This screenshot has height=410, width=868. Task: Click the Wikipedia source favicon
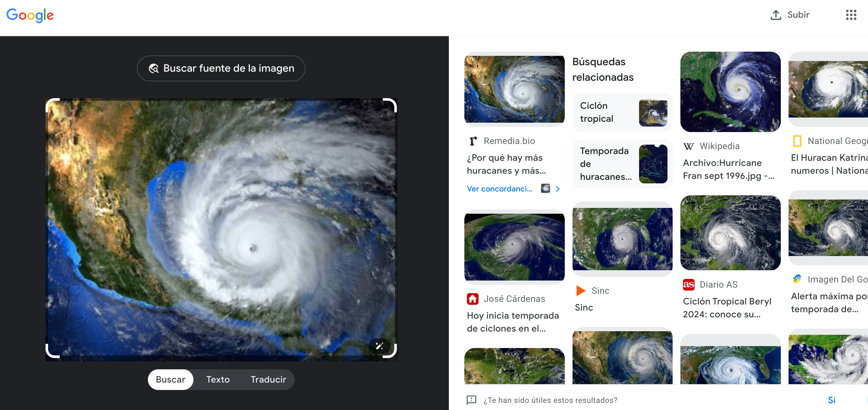click(688, 146)
